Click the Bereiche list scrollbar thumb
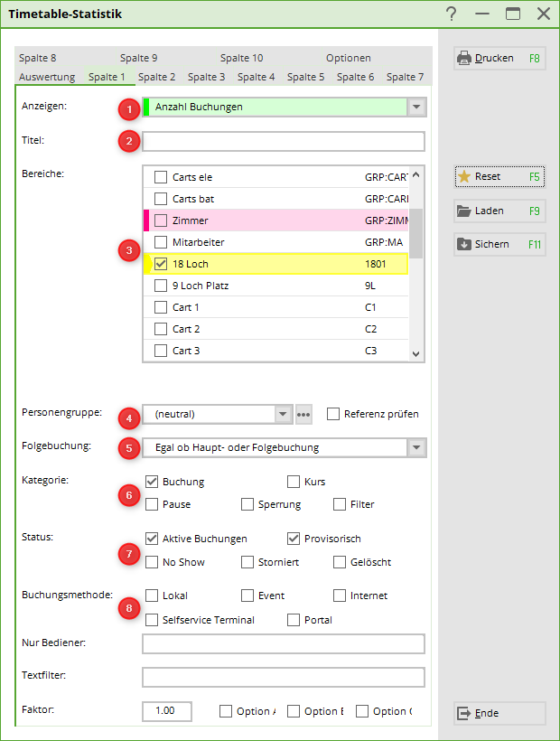 click(415, 233)
